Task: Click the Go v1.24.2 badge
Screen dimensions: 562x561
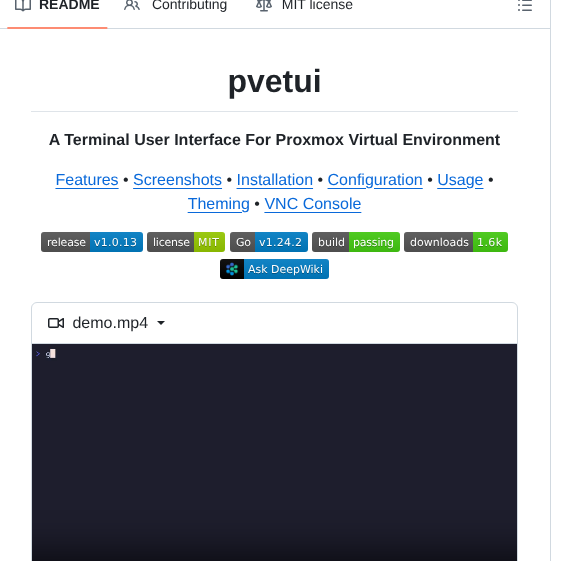Action: click(269, 242)
